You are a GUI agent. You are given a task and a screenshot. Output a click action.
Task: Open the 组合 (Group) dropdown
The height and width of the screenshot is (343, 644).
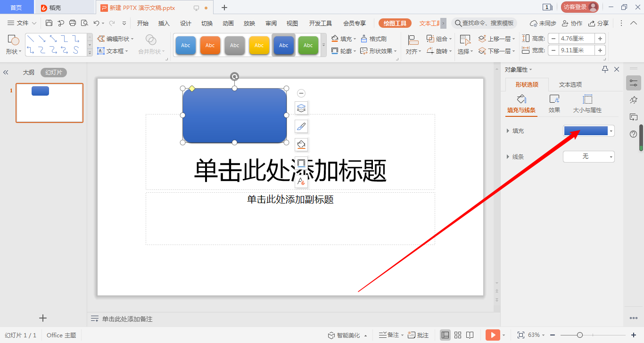point(439,39)
